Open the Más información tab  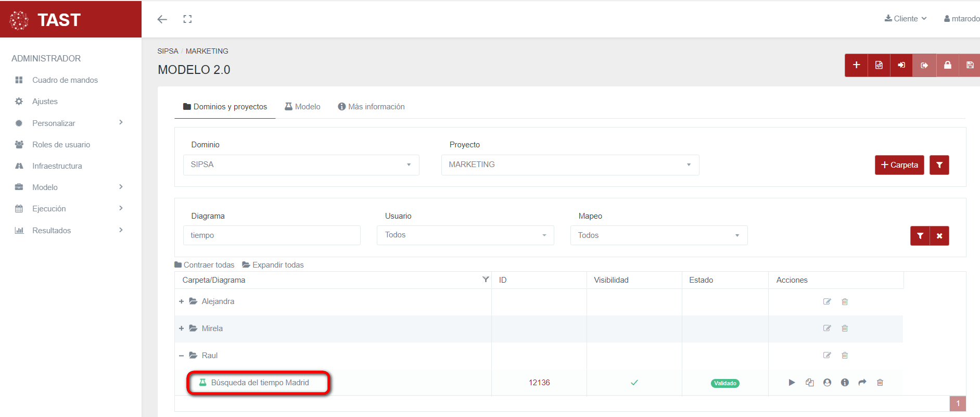tap(371, 107)
